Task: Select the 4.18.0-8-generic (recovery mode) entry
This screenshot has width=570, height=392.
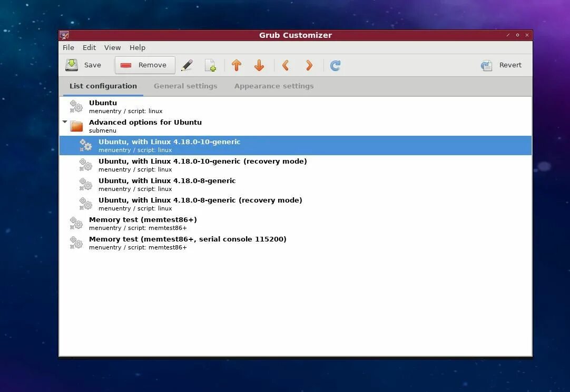Action: click(x=295, y=204)
